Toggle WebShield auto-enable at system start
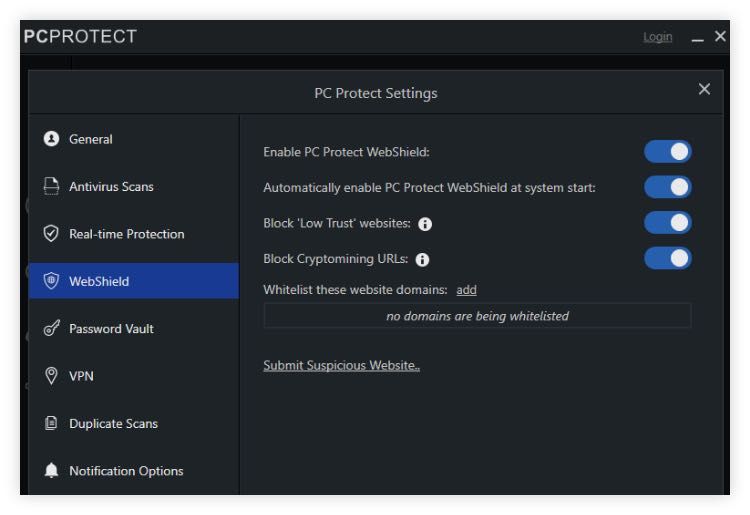Image resolution: width=750 pixels, height=515 pixels. (667, 187)
